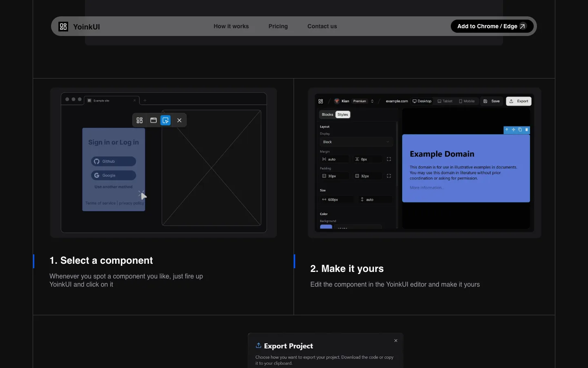Click the trash icon on the selected block
588x368 pixels.
526,130
